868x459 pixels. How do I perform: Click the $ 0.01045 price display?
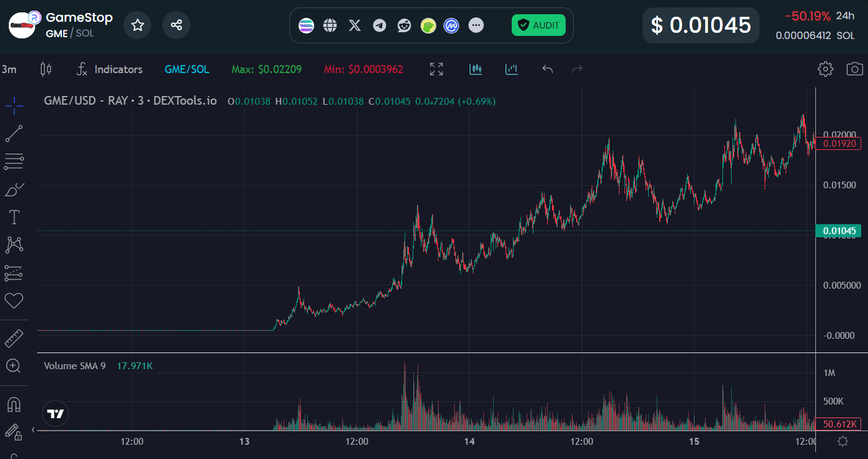701,25
